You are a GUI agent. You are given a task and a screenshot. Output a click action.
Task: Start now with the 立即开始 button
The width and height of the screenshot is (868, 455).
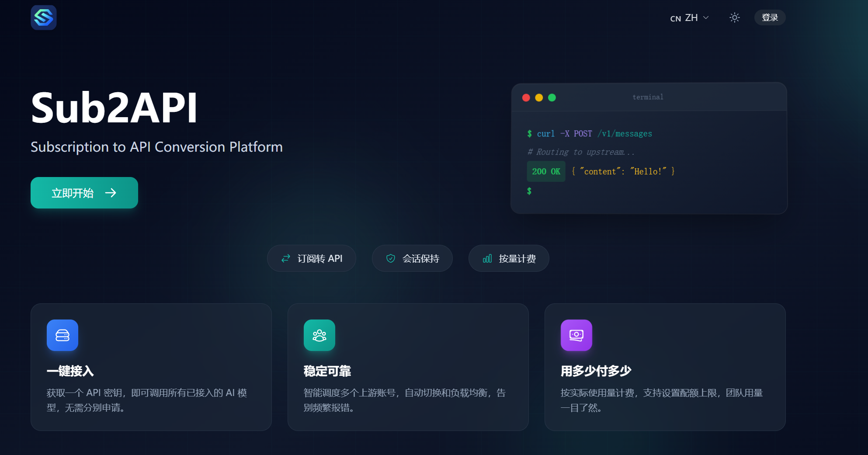(x=84, y=193)
